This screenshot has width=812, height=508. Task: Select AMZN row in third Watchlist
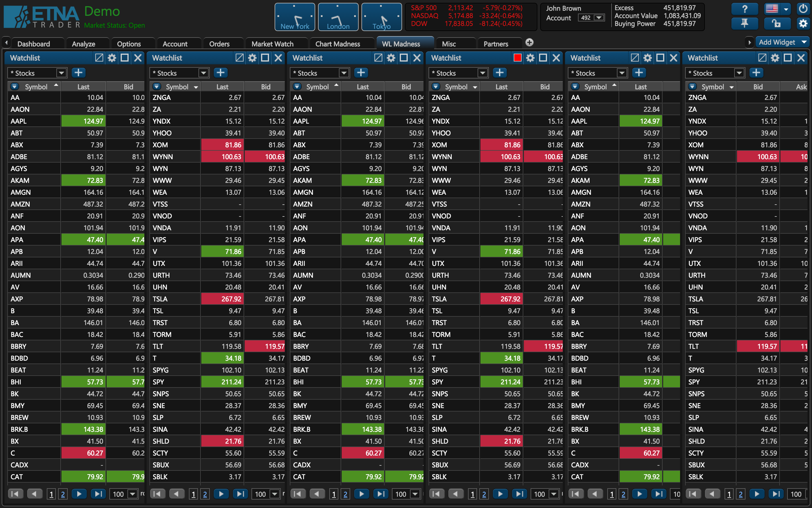pyautogui.click(x=357, y=204)
